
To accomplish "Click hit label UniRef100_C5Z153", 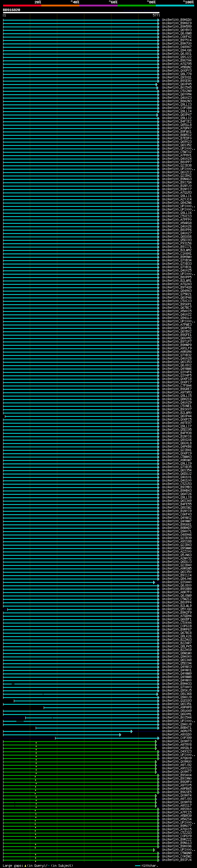I will point(177,484).
